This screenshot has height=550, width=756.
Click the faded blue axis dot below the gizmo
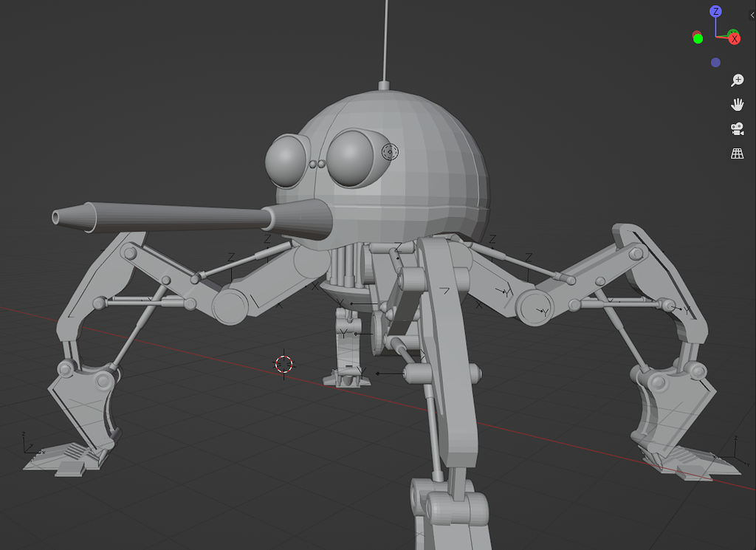(x=715, y=62)
